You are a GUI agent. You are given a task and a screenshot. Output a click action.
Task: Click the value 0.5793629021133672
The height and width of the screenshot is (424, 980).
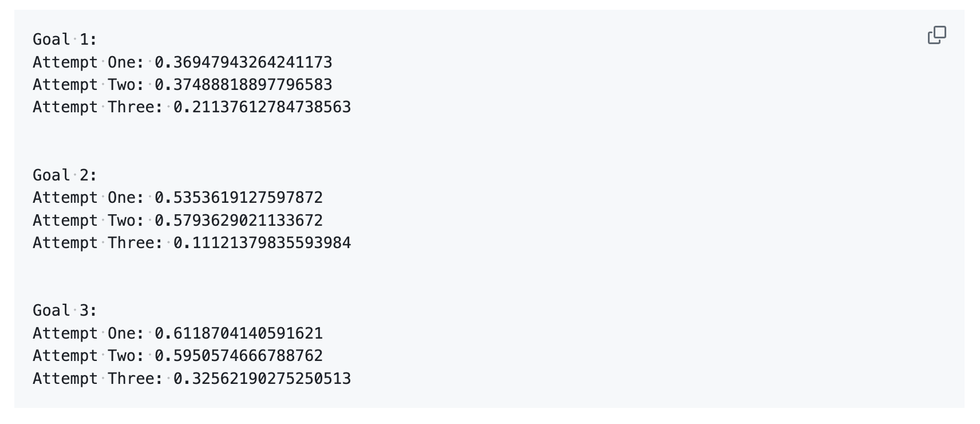[239, 221]
